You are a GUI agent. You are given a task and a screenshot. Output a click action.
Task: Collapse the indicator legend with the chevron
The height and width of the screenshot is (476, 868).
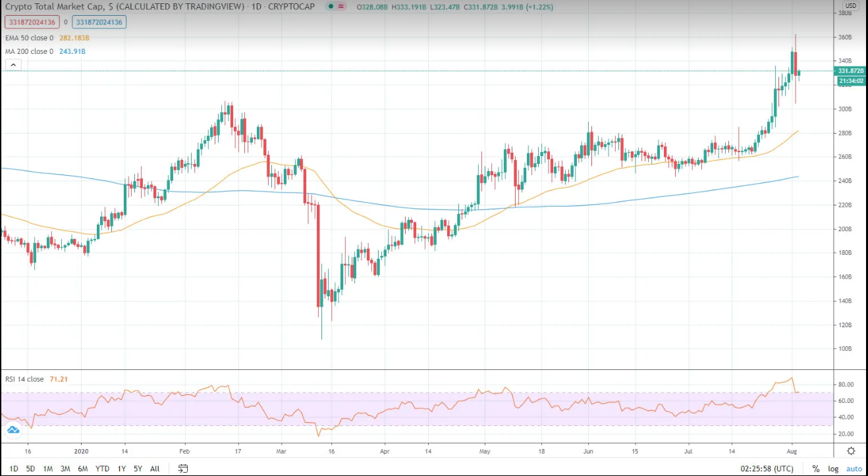click(x=13, y=65)
